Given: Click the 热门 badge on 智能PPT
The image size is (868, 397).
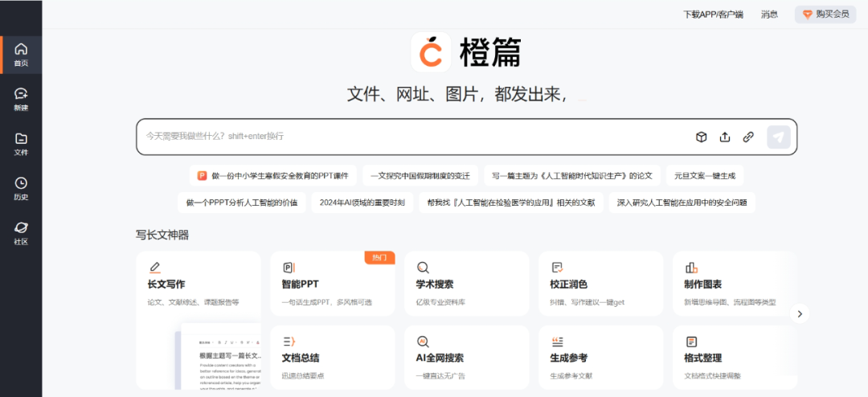Looking at the screenshot, I should click(x=379, y=257).
